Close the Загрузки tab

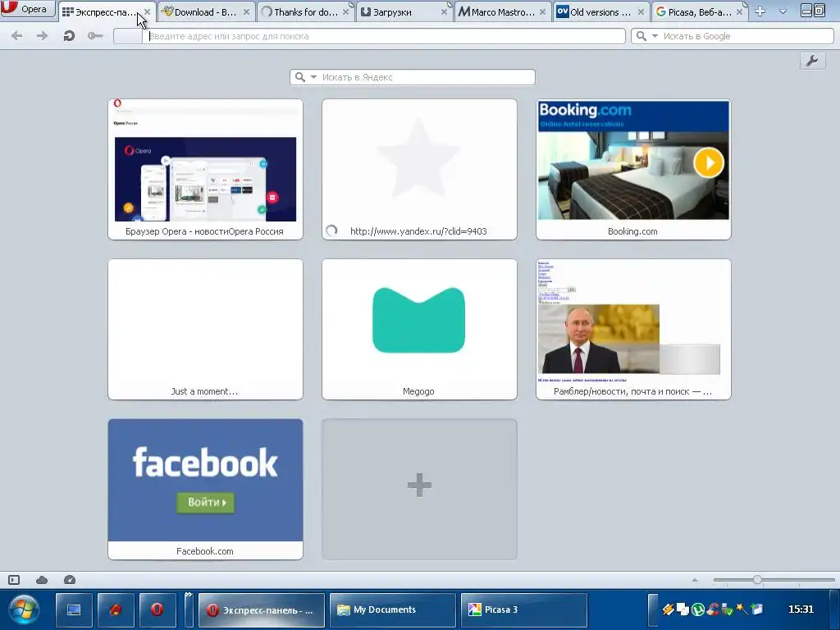click(x=444, y=11)
